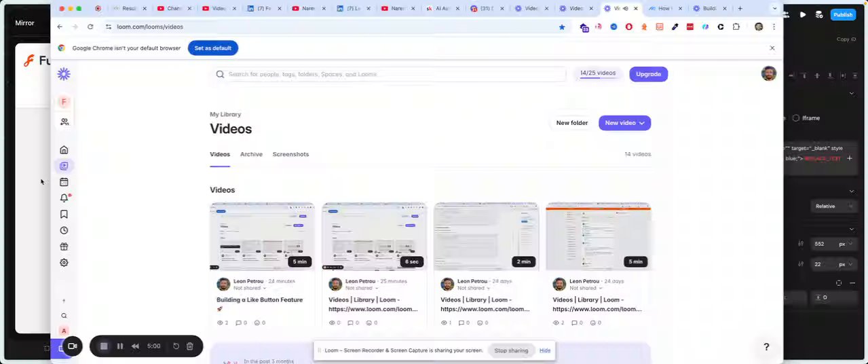Open the Building a Like Button Feature thumbnail
Screen dimensions: 868x364
point(262,236)
